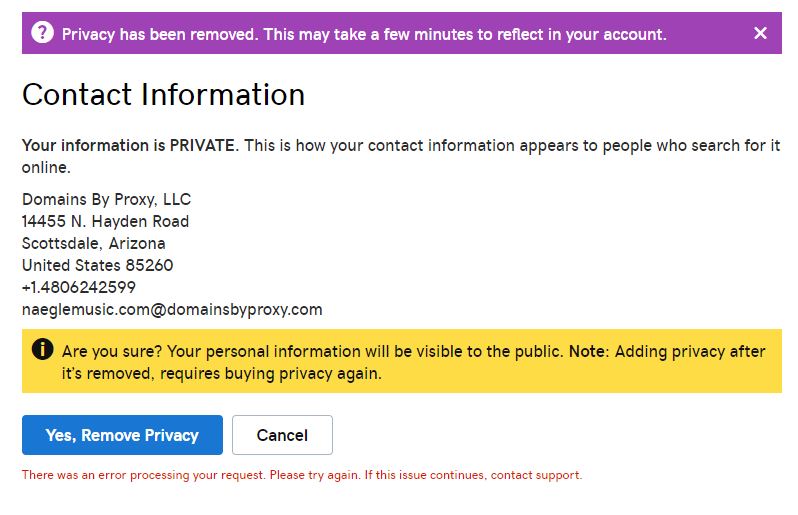Image resolution: width=798 pixels, height=515 pixels.
Task: Click the info icon in yellow warning
Action: click(42, 350)
